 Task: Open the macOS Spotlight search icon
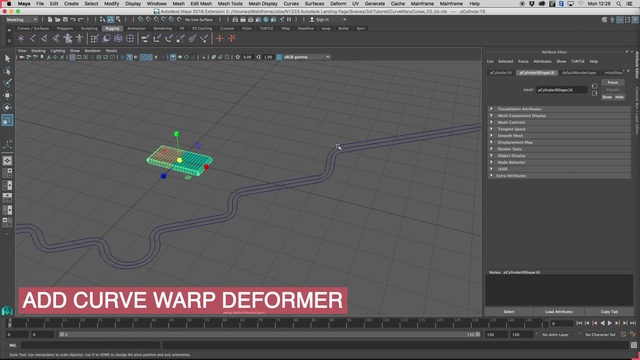(x=619, y=4)
